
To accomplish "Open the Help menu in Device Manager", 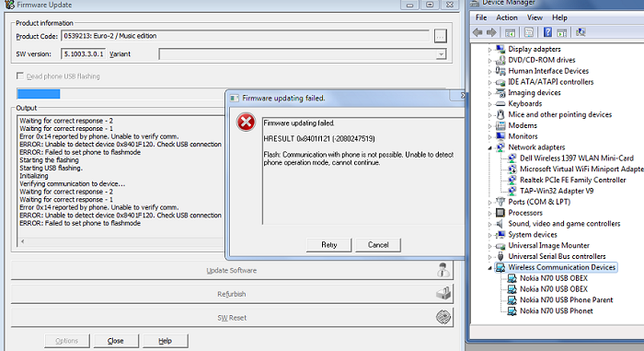I will (x=559, y=18).
